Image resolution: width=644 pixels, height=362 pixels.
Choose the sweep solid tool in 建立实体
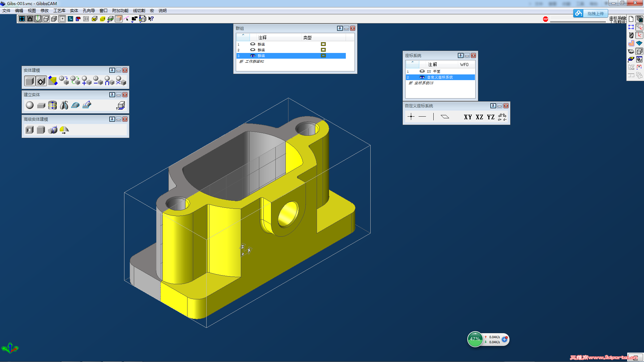coord(87,105)
